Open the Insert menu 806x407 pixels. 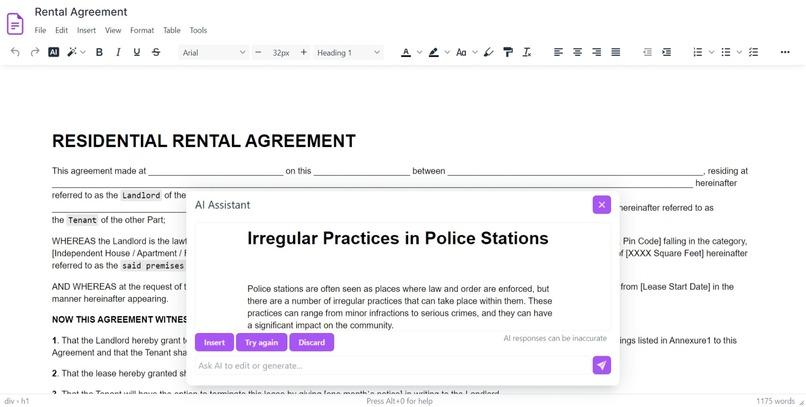pyautogui.click(x=86, y=30)
